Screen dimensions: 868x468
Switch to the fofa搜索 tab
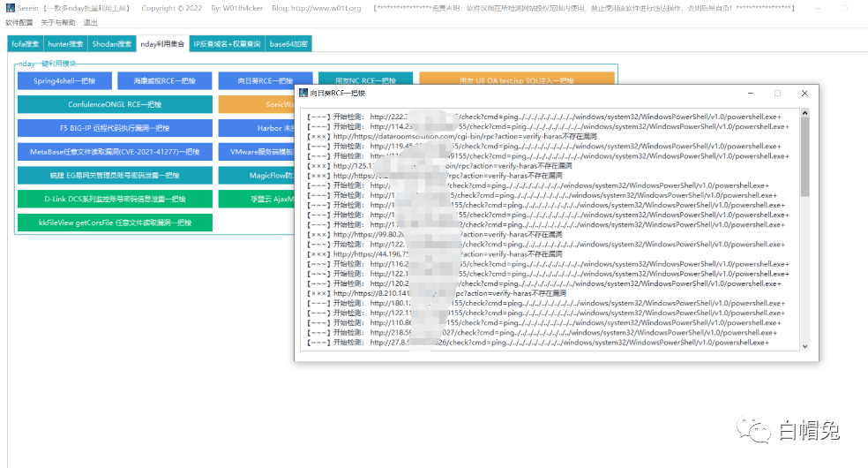26,44
